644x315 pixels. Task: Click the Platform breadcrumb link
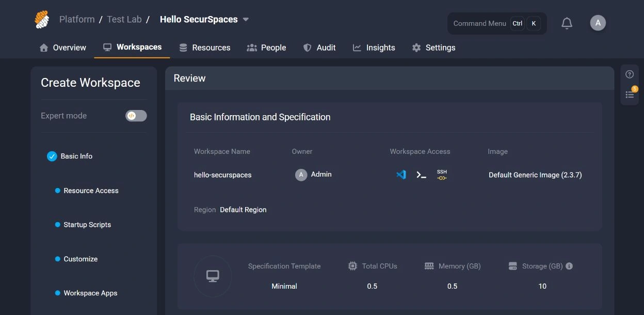pyautogui.click(x=77, y=19)
